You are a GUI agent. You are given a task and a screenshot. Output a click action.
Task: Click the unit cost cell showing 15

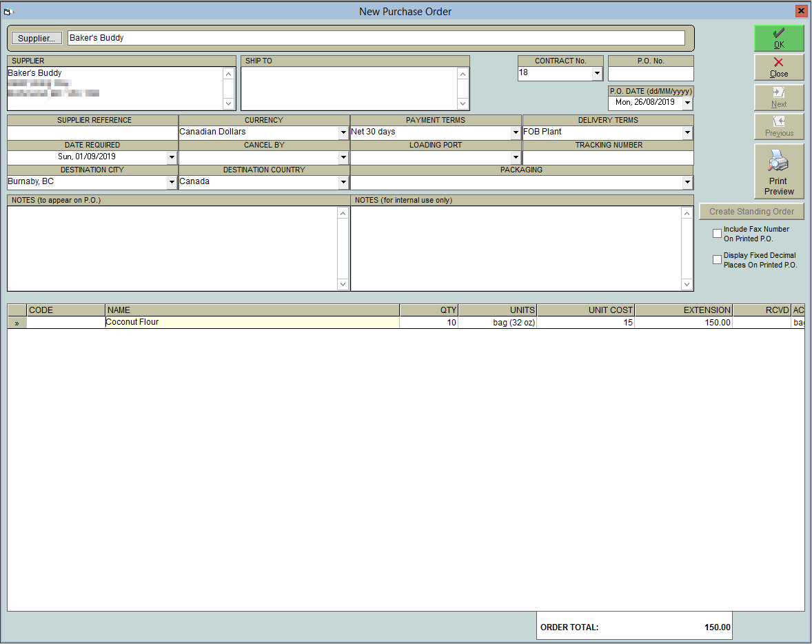coord(586,322)
